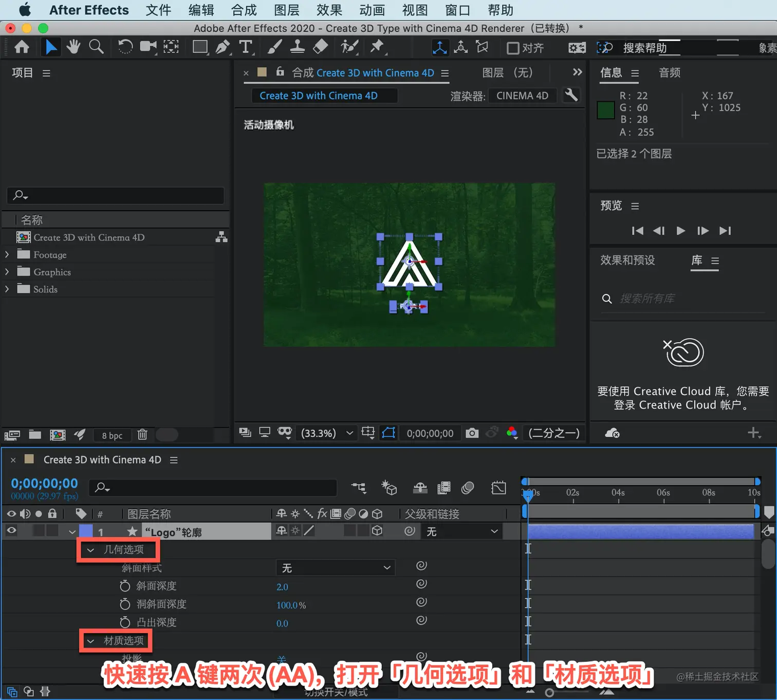Screen dimensions: 777x700
Task: Select the Home icon in toolbar
Action: (22, 47)
